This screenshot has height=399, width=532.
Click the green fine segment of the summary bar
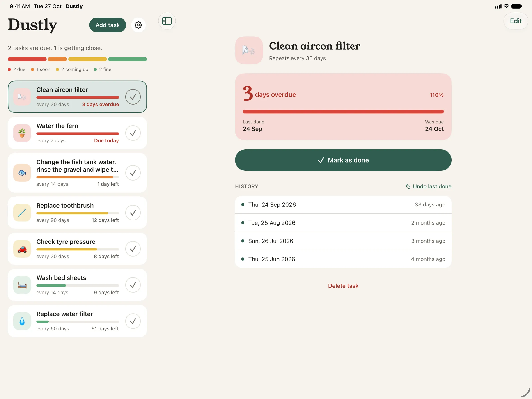[x=127, y=59]
